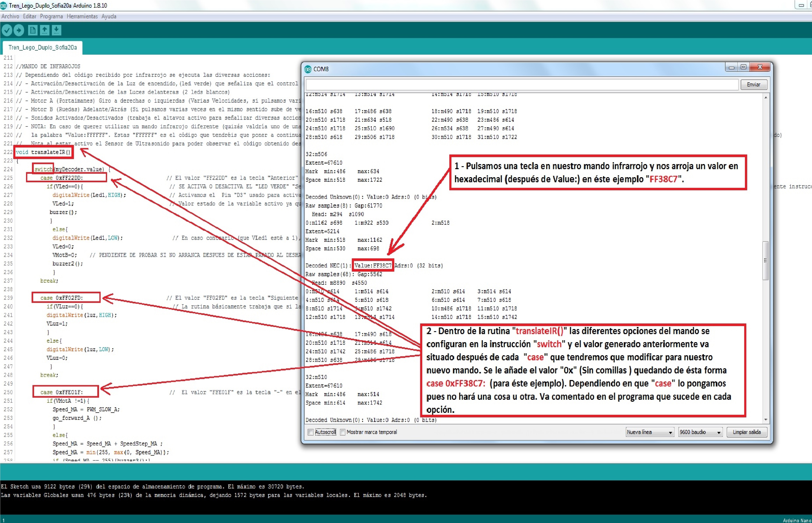Click the Arduino logo in the COM8 title bar
The height and width of the screenshot is (523, 812).
pyautogui.click(x=308, y=69)
